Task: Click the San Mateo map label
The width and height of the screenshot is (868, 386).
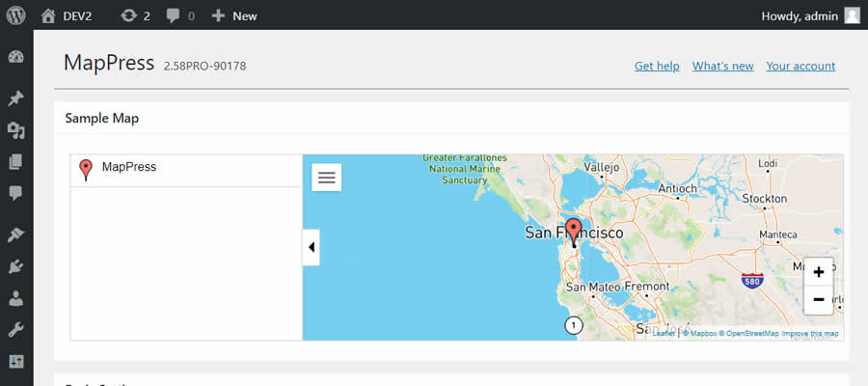Action: 593,287
